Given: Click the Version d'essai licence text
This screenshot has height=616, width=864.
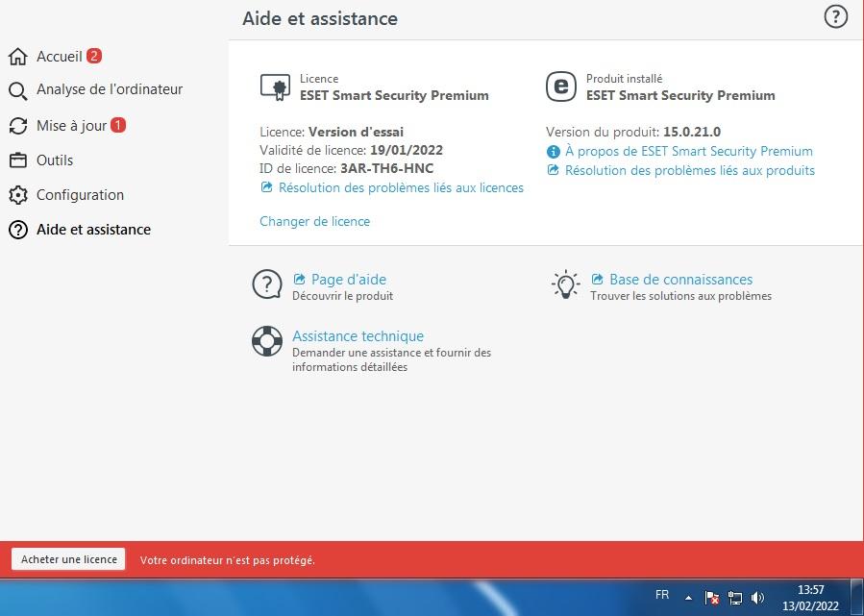Looking at the screenshot, I should tap(356, 133).
